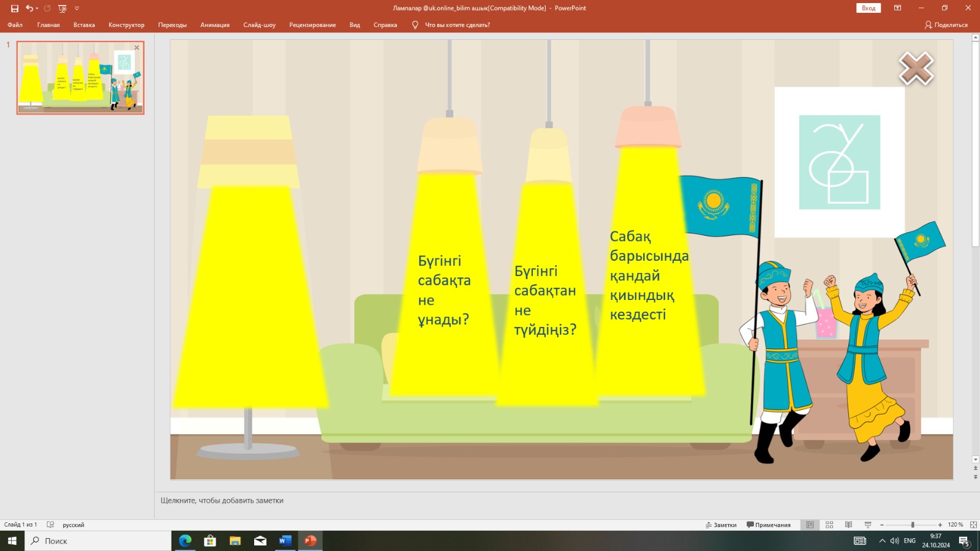980x551 pixels.
Task: Open the Вставка ribbon tab
Action: [84, 25]
